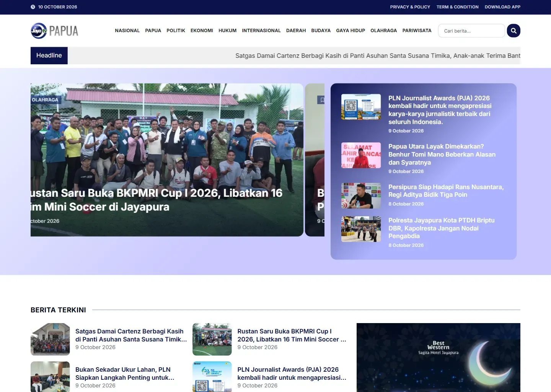Click the clock icon beside the date
Image resolution: width=551 pixels, height=392 pixels.
pyautogui.click(x=33, y=7)
